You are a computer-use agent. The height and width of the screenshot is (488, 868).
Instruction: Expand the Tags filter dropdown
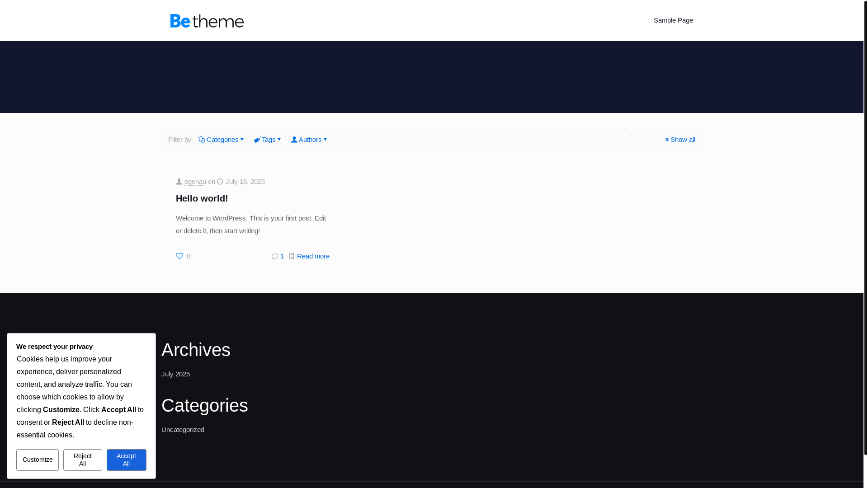click(x=268, y=140)
